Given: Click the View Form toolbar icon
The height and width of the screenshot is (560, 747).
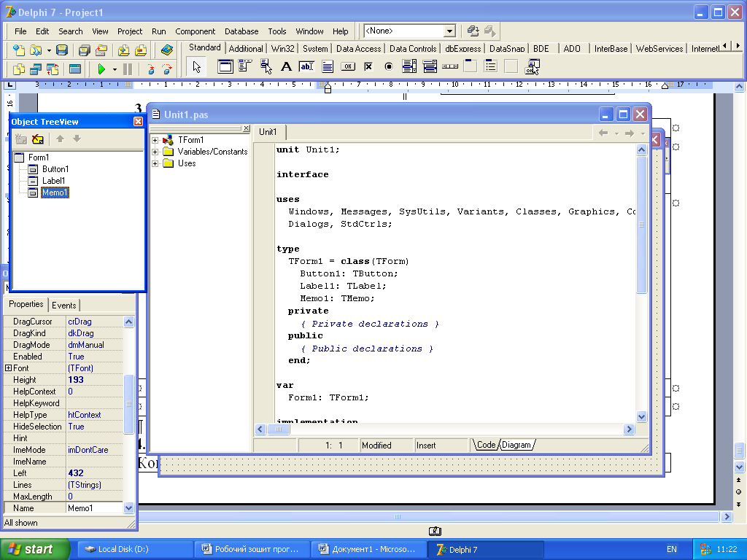Looking at the screenshot, I should tap(36, 69).
